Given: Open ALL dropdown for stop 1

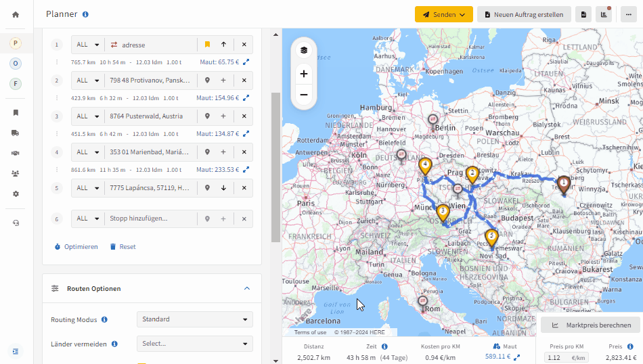Looking at the screenshot, I should pos(88,45).
